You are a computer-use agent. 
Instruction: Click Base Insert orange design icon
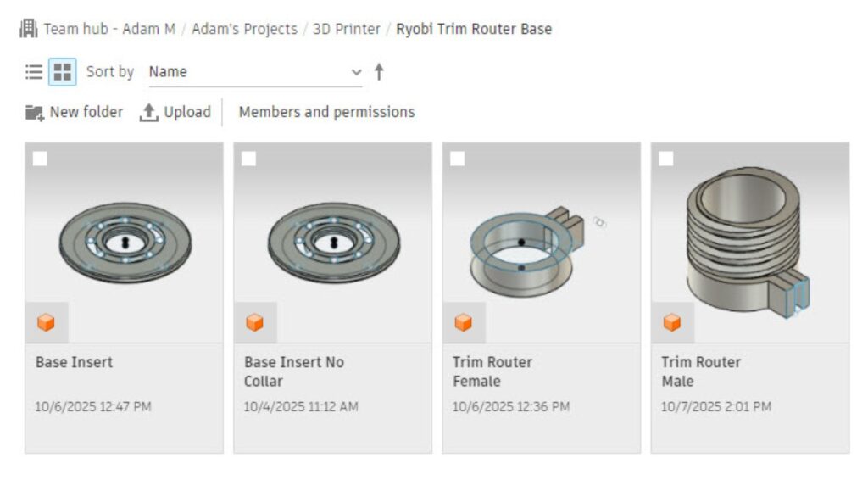coord(47,322)
